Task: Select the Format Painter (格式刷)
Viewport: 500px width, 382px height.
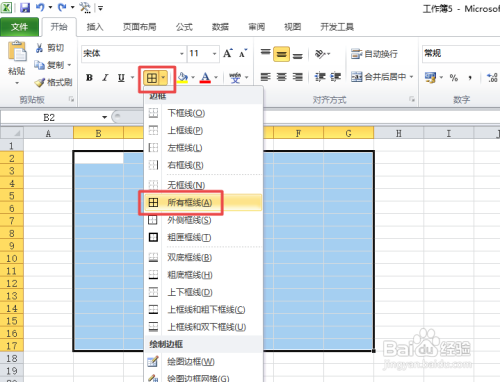Action: click(53, 82)
